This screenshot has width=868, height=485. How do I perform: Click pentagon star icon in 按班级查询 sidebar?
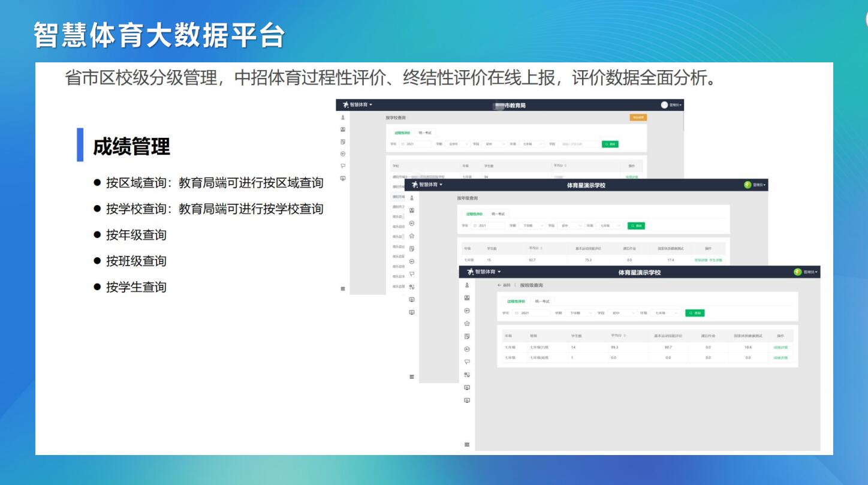point(467,324)
